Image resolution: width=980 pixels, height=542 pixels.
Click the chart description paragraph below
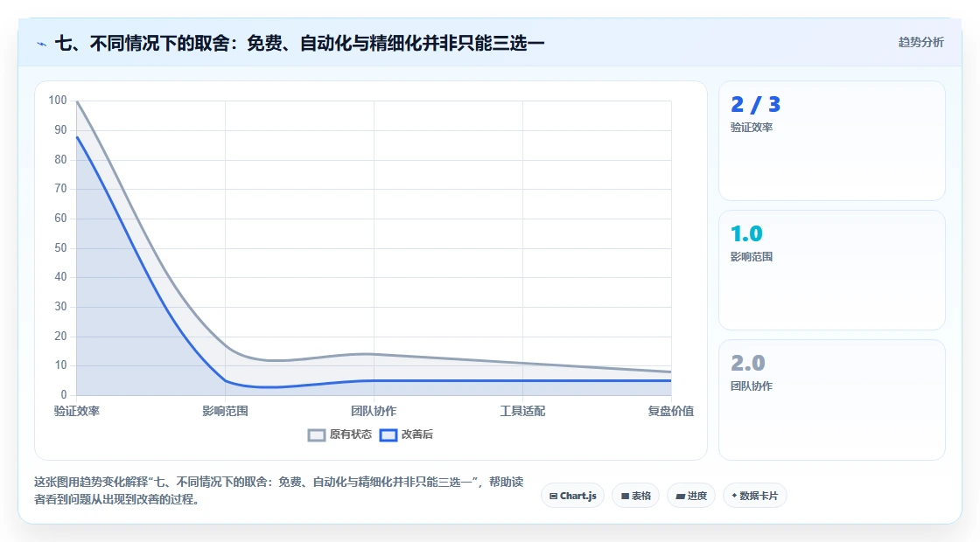pyautogui.click(x=279, y=490)
